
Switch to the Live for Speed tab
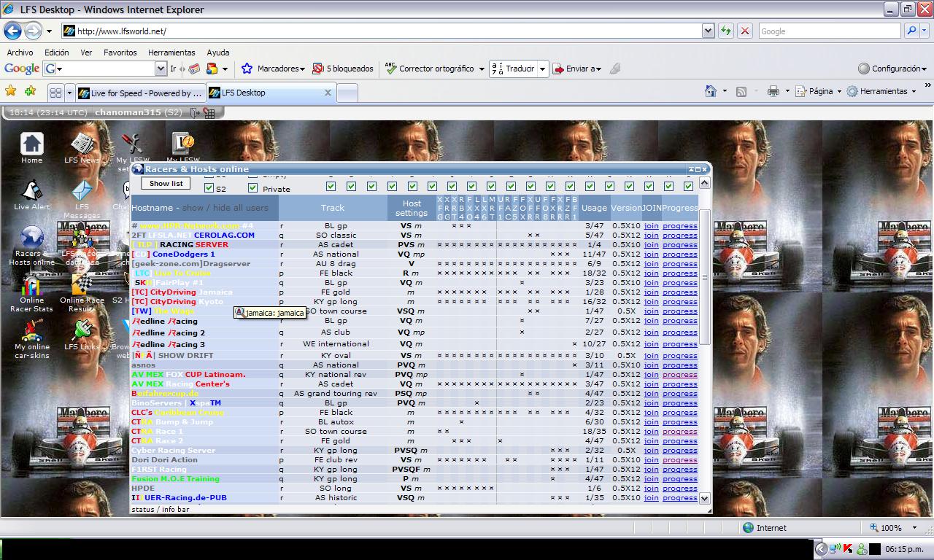tap(140, 93)
